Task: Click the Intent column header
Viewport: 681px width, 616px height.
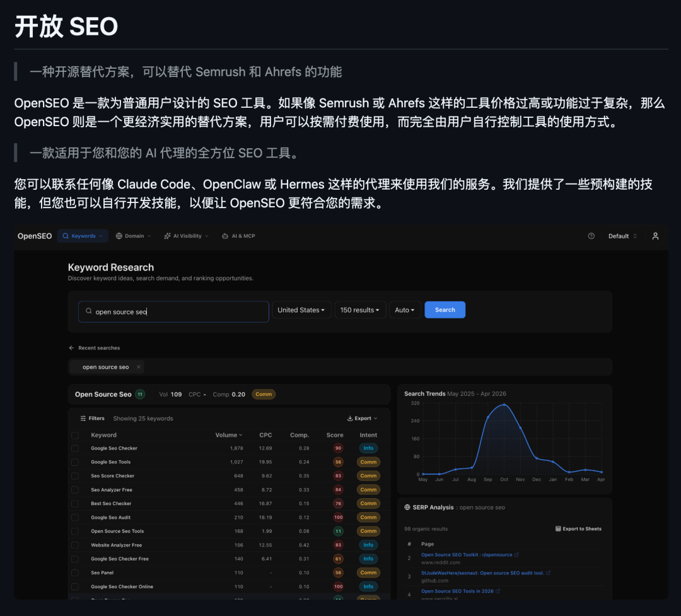Action: point(368,435)
